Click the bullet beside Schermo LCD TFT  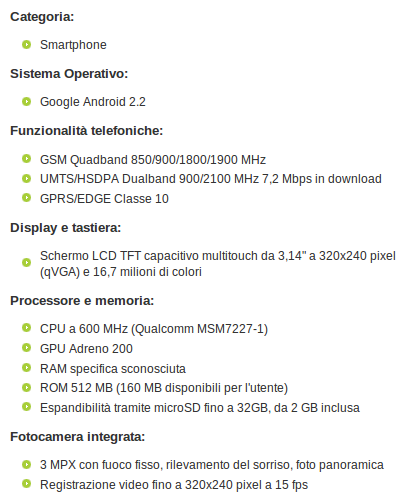tap(26, 263)
